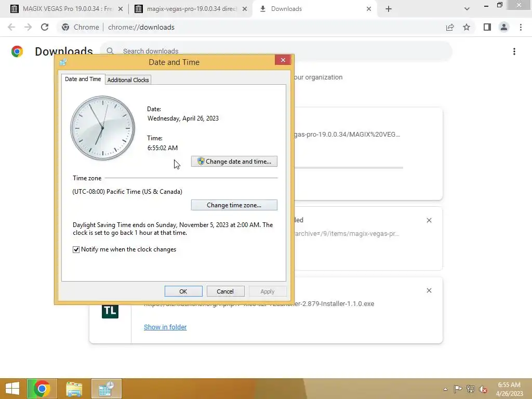Bookmark this tab with the star

pos(467,27)
